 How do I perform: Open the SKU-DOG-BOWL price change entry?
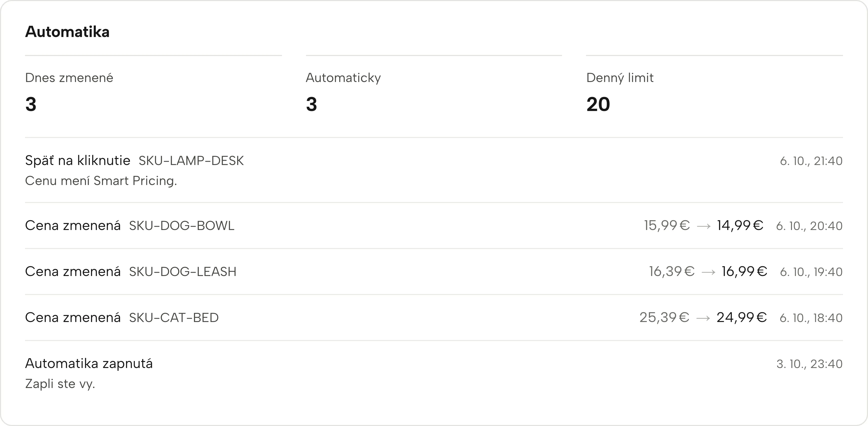tap(434, 225)
